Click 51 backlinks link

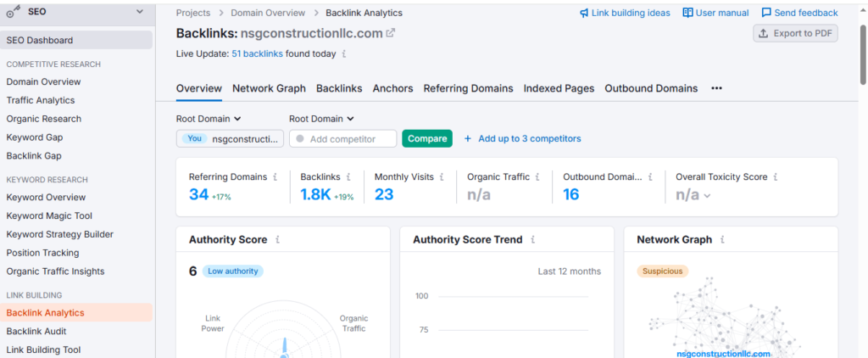(258, 53)
